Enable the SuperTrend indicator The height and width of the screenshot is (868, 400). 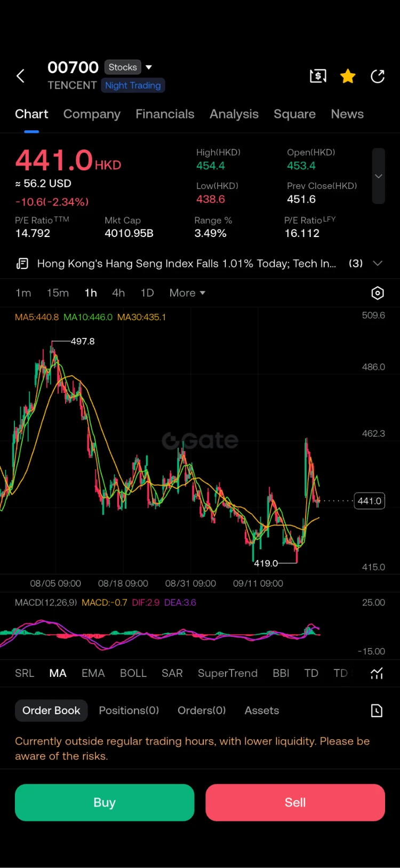(x=228, y=673)
